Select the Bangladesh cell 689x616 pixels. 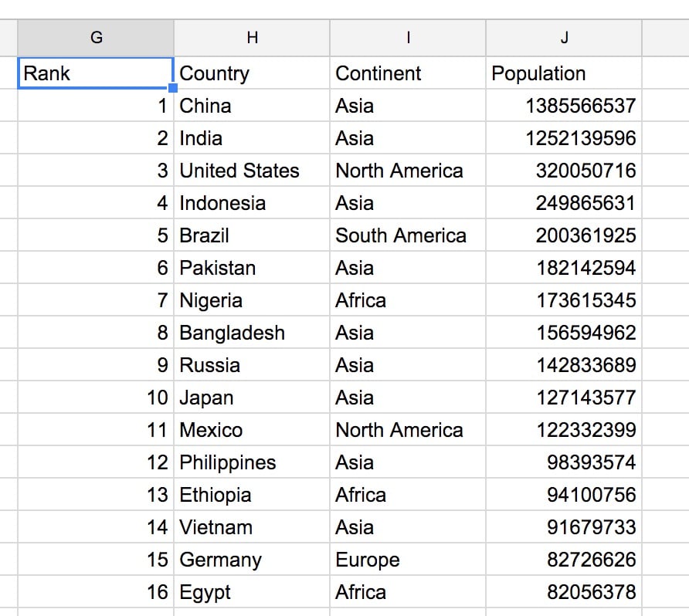(252, 333)
